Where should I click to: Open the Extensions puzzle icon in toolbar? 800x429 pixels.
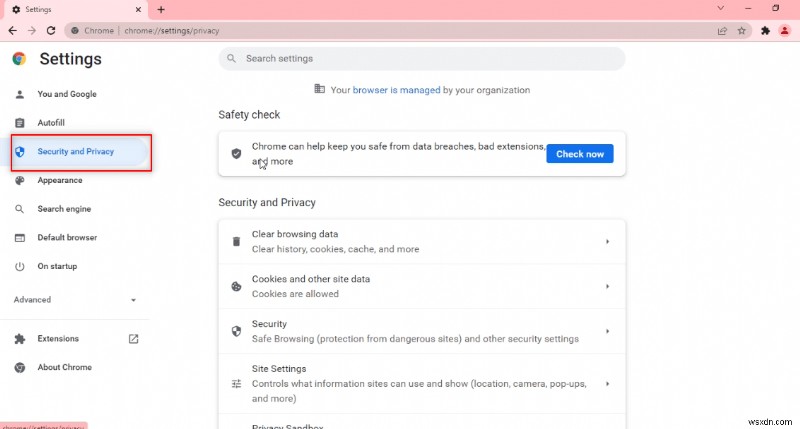(x=765, y=30)
